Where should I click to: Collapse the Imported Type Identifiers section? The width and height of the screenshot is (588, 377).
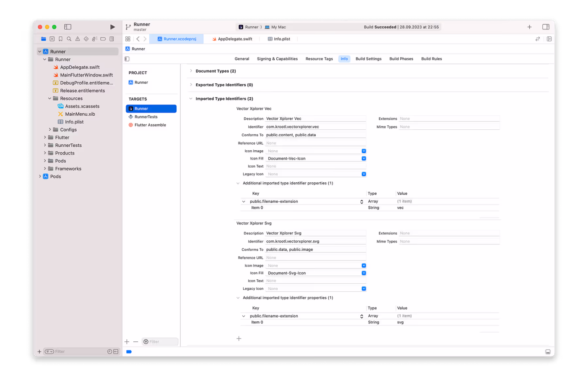(x=191, y=99)
